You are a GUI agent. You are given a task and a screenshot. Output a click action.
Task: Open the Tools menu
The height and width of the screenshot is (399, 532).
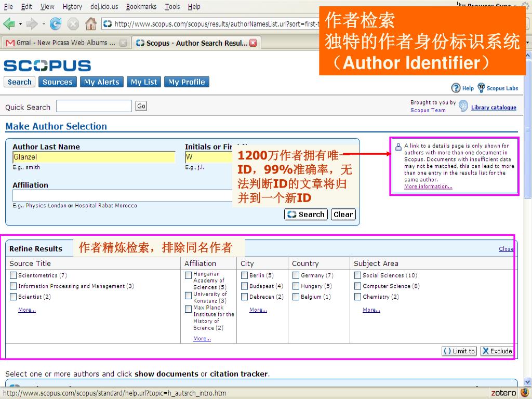(x=172, y=6)
